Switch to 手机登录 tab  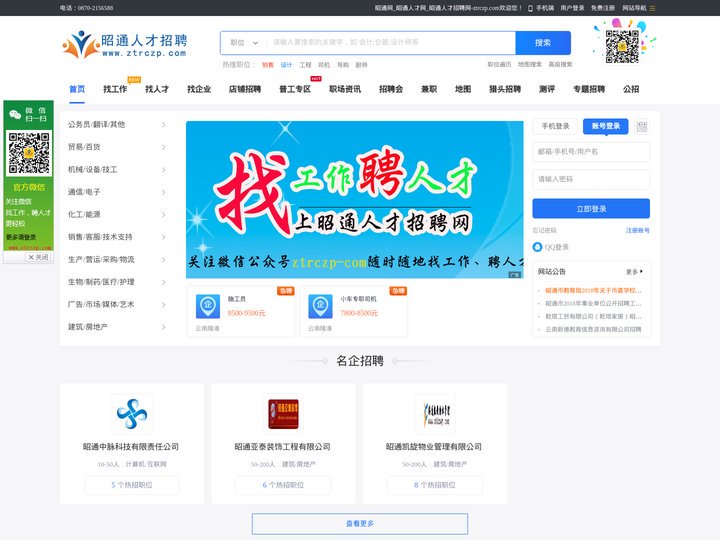555,126
